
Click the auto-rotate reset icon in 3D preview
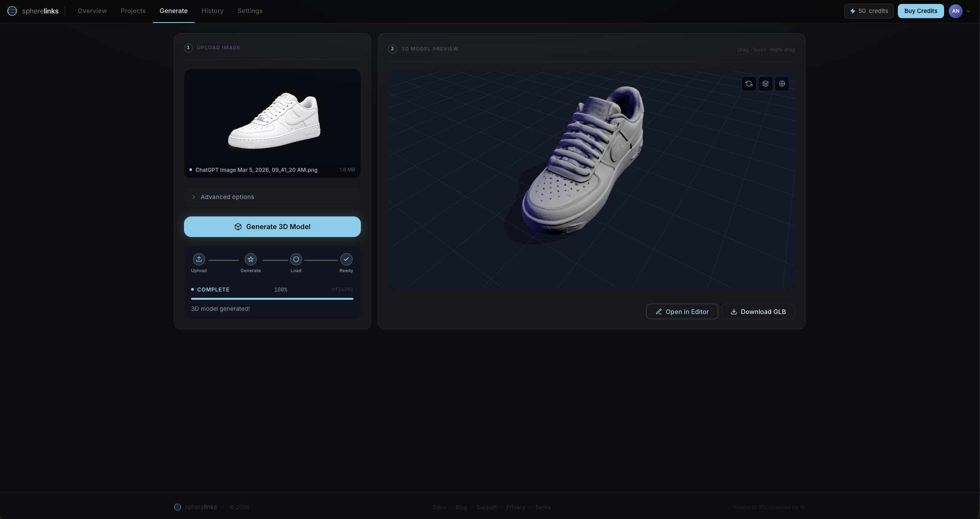(x=749, y=84)
